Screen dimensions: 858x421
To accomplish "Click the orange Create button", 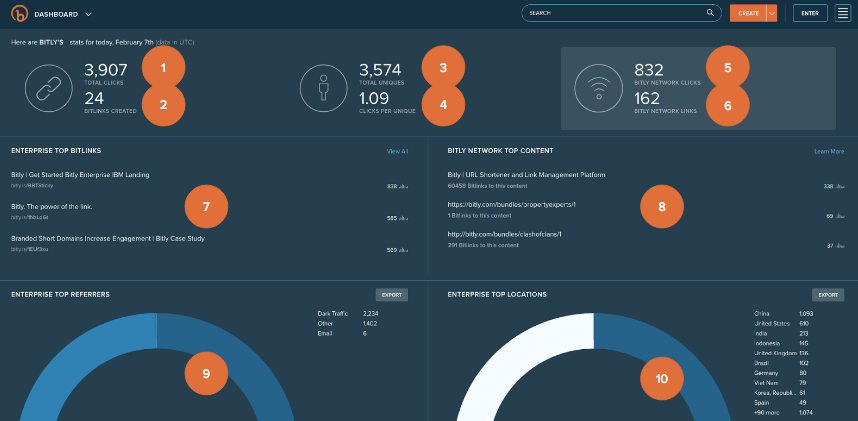I will coord(747,13).
